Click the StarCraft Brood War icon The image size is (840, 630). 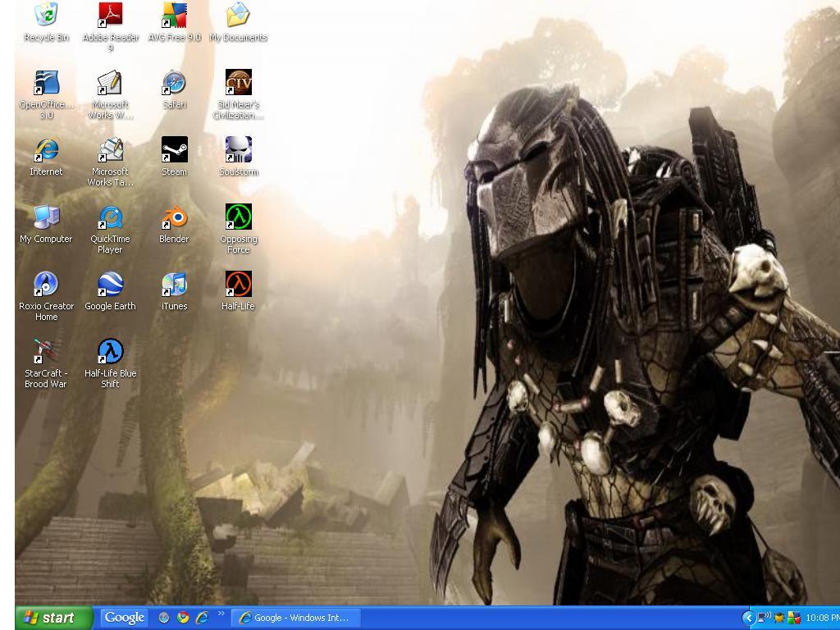coord(46,352)
